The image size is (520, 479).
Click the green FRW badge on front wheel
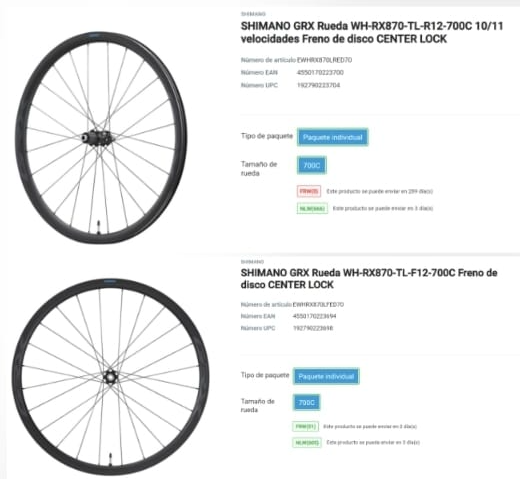tap(306, 426)
